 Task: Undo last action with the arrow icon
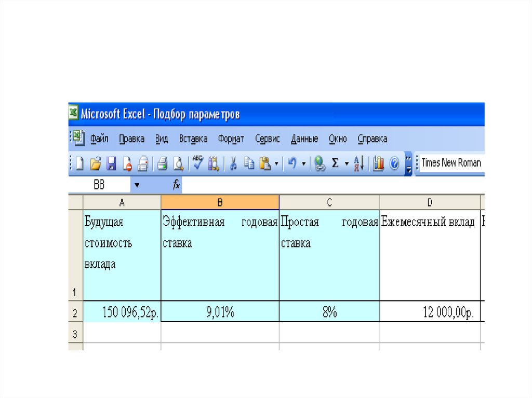point(292,163)
